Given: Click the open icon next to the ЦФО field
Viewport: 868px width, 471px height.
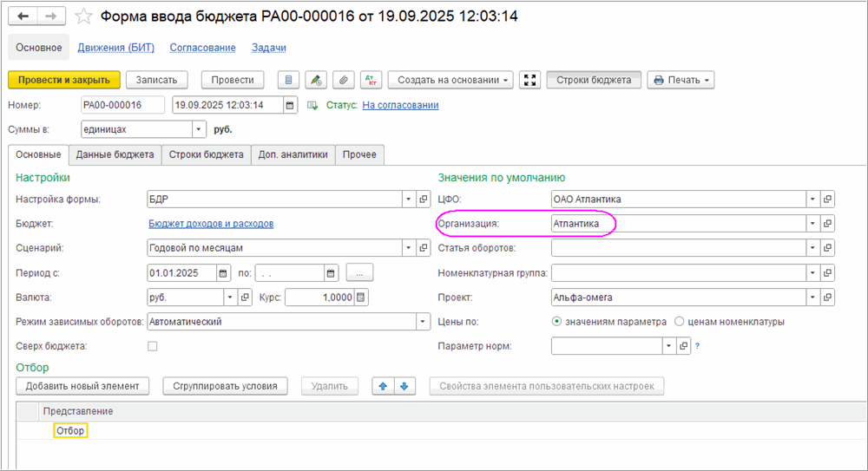Looking at the screenshot, I should [x=828, y=199].
